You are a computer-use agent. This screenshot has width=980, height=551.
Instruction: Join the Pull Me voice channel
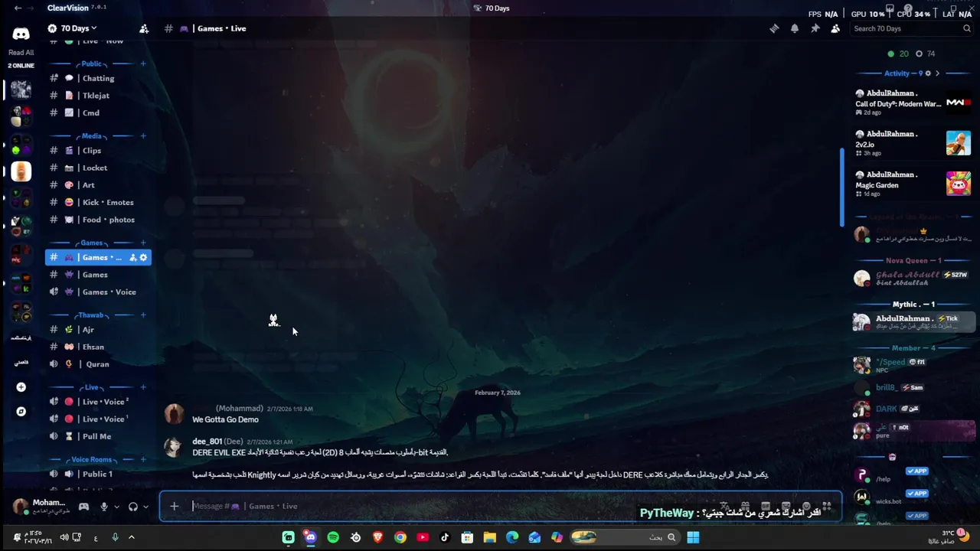98,436
